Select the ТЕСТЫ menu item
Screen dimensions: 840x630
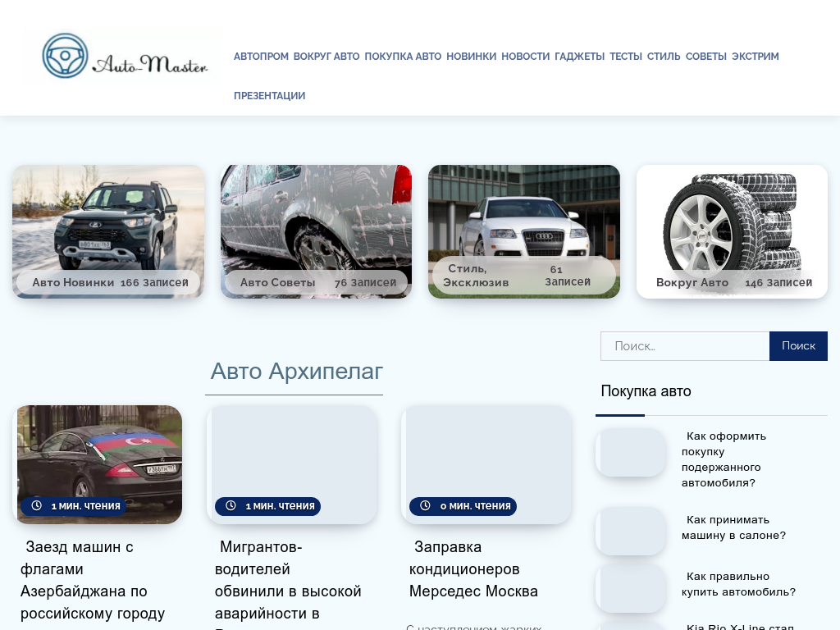point(626,57)
